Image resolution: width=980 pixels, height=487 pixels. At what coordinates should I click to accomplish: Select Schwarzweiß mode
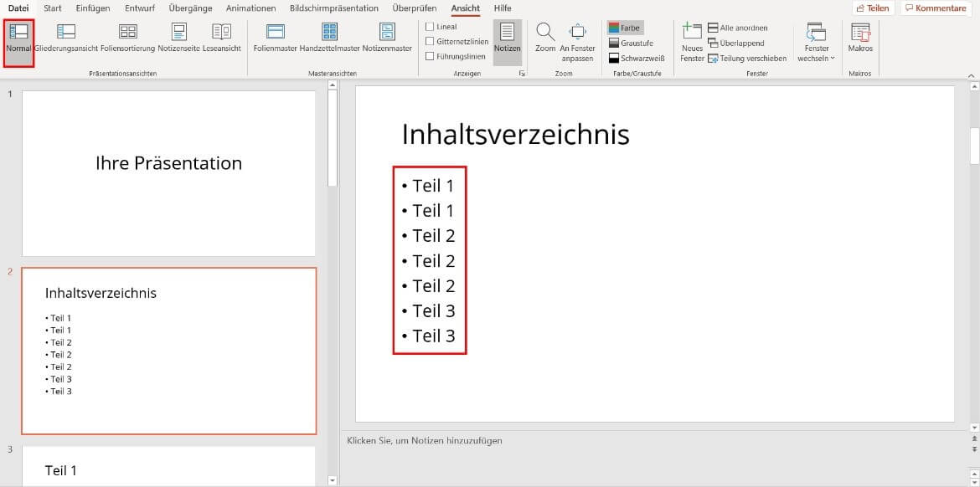tap(636, 58)
